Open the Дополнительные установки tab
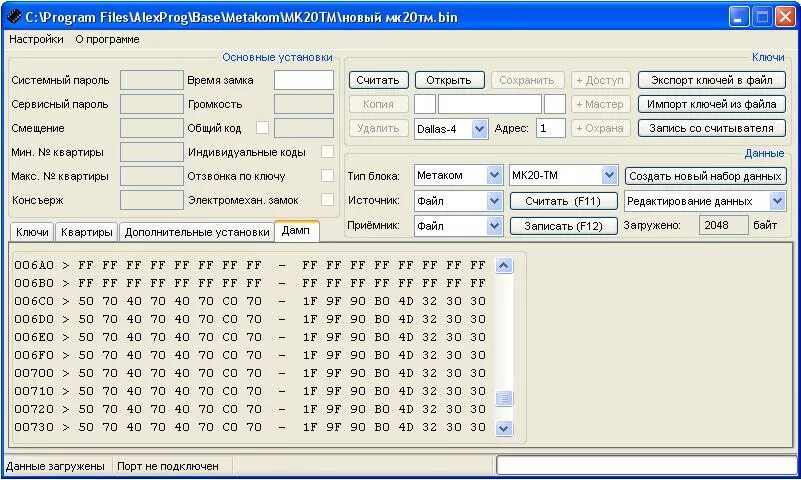 pos(197,232)
